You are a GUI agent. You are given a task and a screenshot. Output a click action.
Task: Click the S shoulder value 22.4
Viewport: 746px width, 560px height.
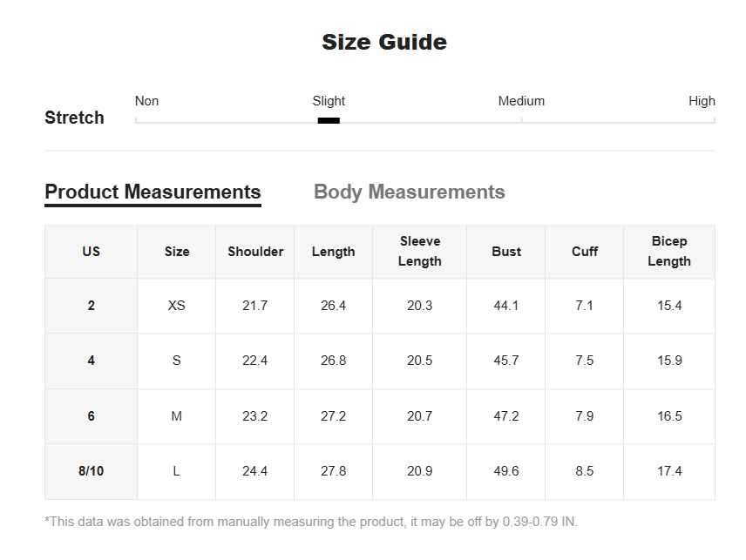click(x=255, y=361)
